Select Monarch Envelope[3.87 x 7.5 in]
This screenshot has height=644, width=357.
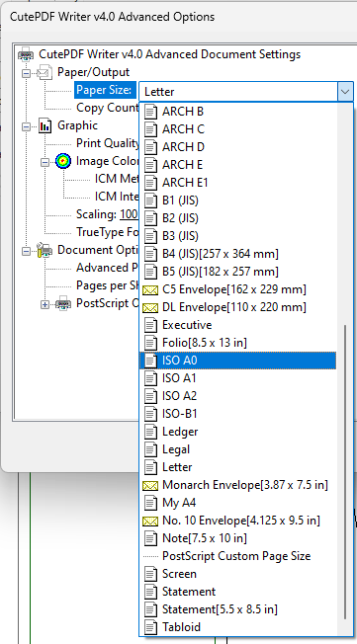pyautogui.click(x=237, y=485)
